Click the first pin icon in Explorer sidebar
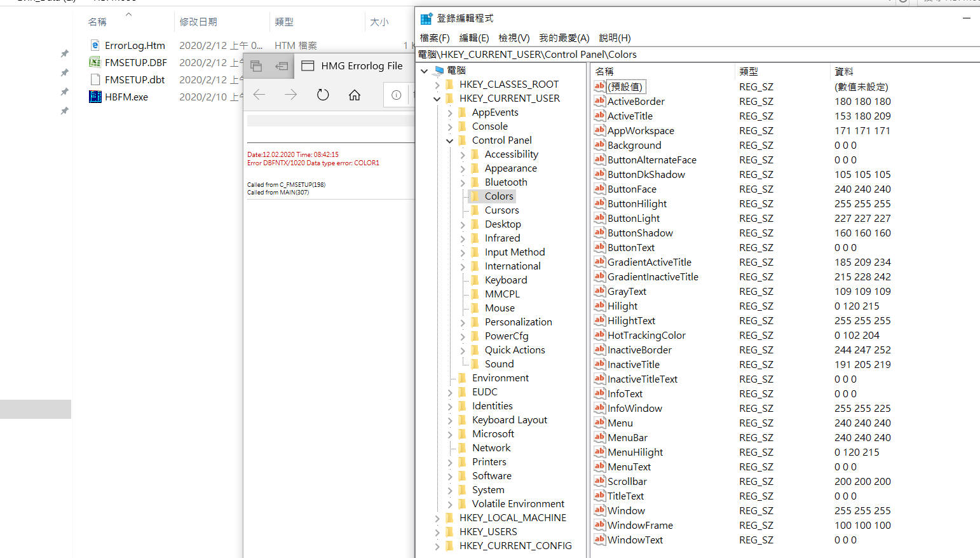Screen dimensions: 980x558 point(64,53)
